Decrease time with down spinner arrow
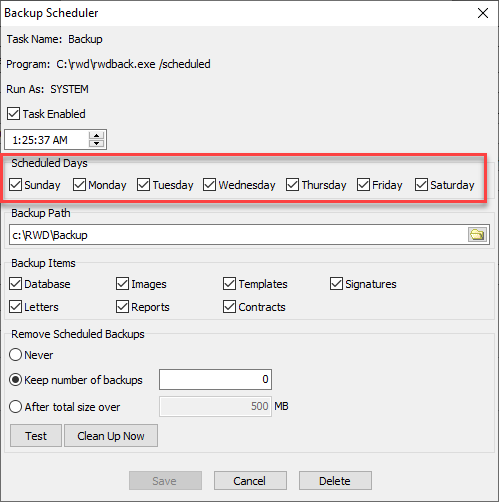 (96, 143)
